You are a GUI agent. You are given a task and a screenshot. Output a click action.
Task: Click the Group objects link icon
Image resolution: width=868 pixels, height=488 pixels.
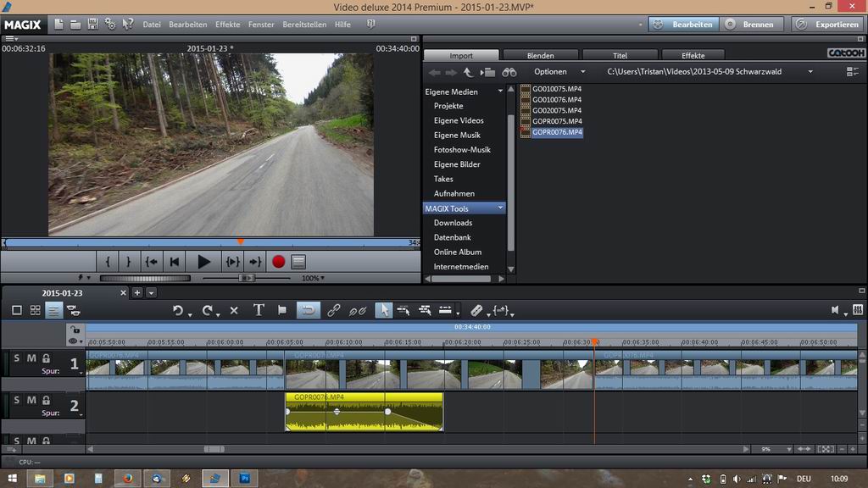[x=334, y=311]
